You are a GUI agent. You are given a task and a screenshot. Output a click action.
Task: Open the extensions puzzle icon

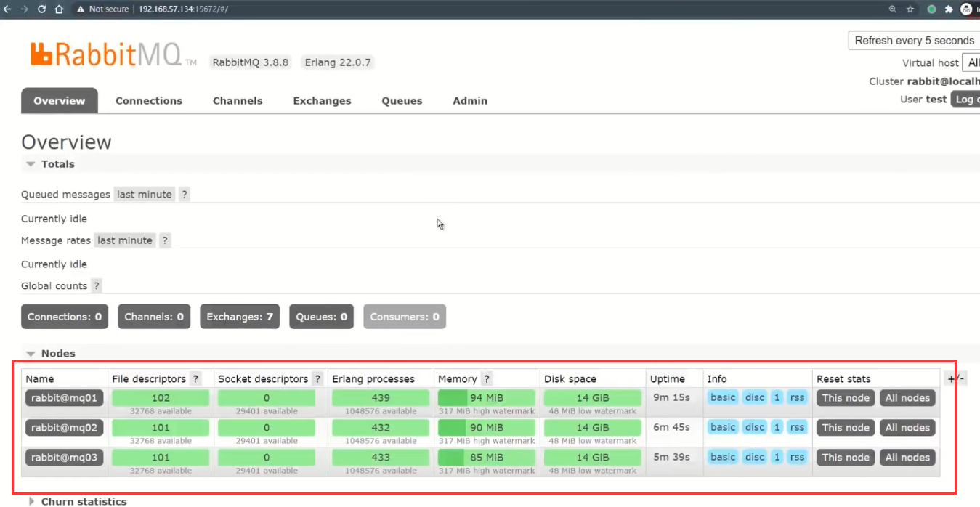coord(949,9)
